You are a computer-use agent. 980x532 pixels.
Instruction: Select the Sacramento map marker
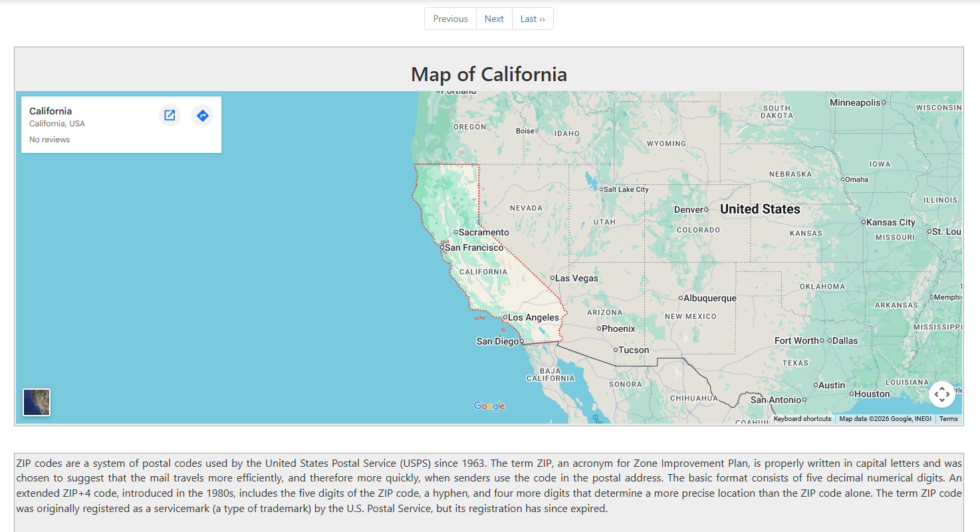(x=456, y=232)
